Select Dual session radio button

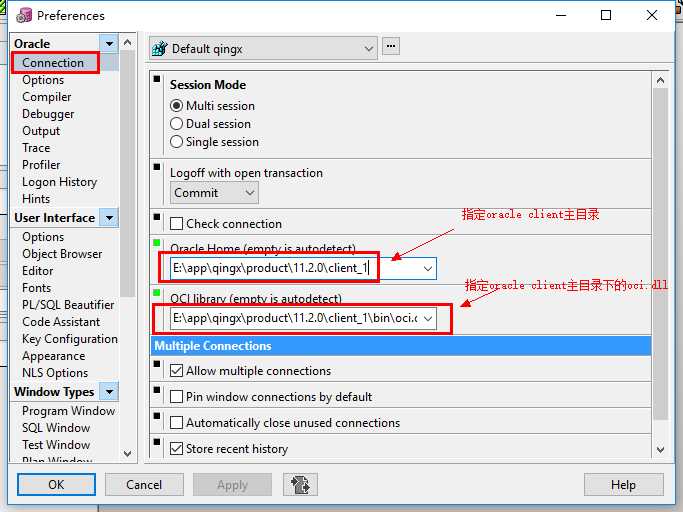pos(176,124)
